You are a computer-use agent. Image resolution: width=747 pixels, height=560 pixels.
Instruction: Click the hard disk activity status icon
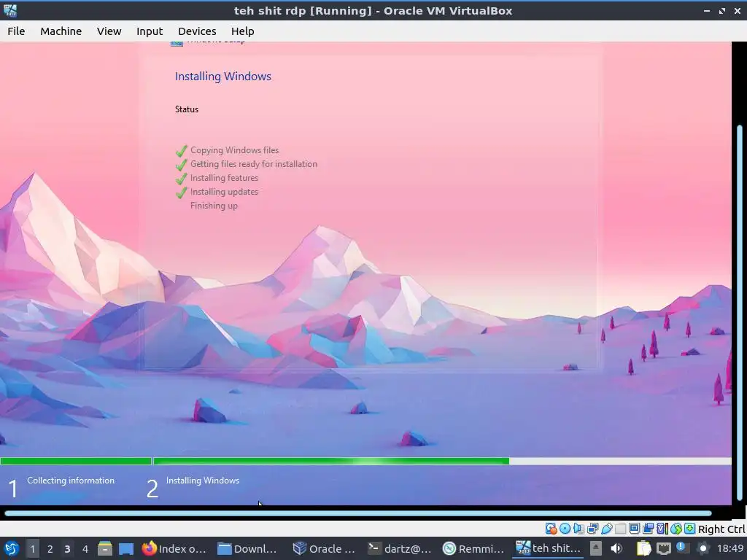point(551,529)
